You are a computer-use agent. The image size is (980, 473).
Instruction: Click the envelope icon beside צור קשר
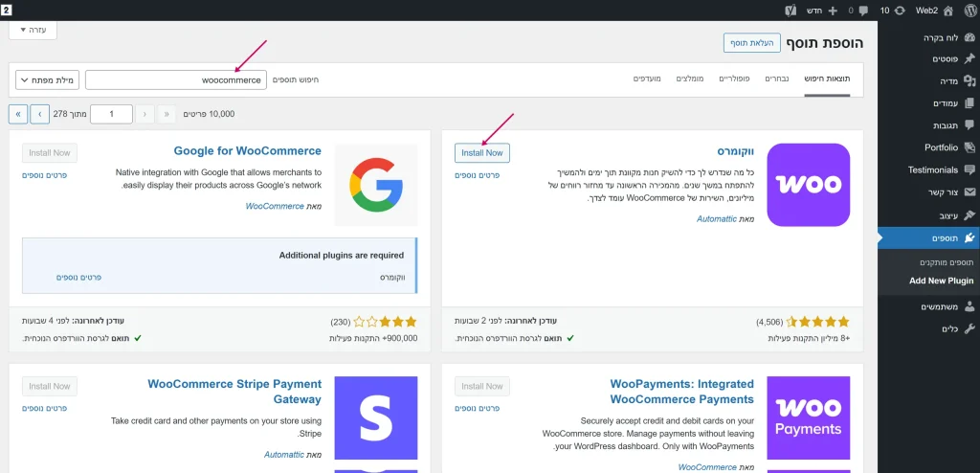pyautogui.click(x=969, y=192)
